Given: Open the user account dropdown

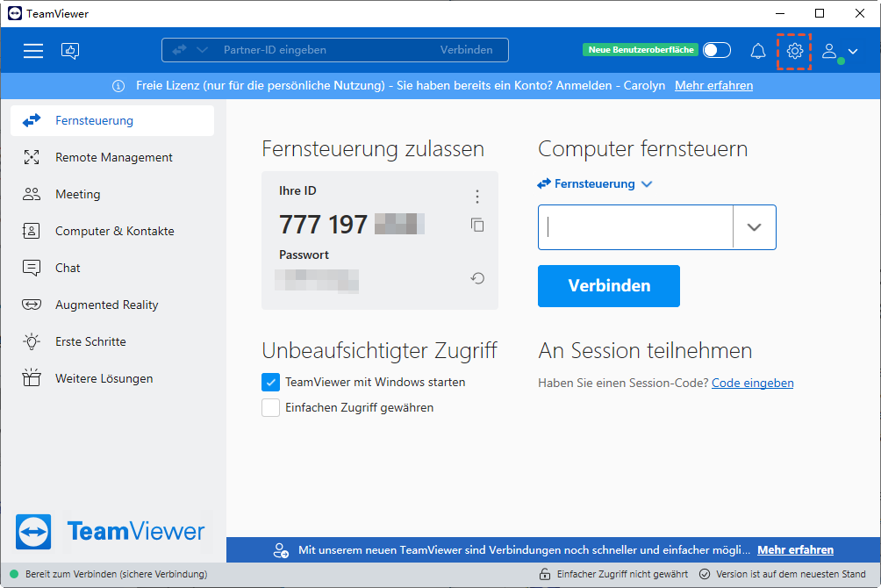Looking at the screenshot, I should click(x=840, y=51).
